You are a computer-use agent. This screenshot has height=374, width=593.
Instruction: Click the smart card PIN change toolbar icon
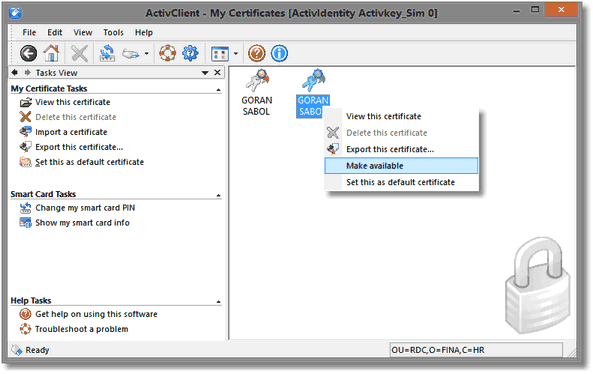click(107, 53)
